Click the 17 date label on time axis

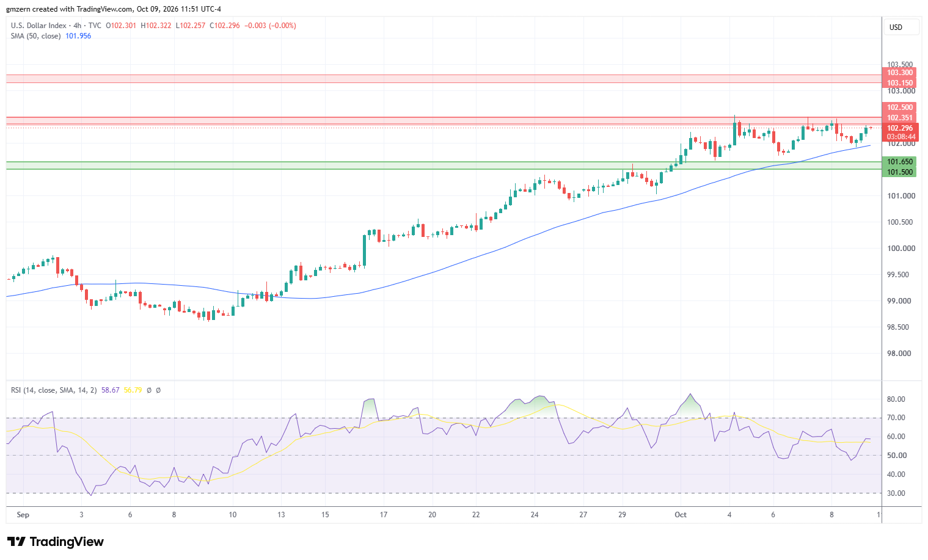(384, 515)
